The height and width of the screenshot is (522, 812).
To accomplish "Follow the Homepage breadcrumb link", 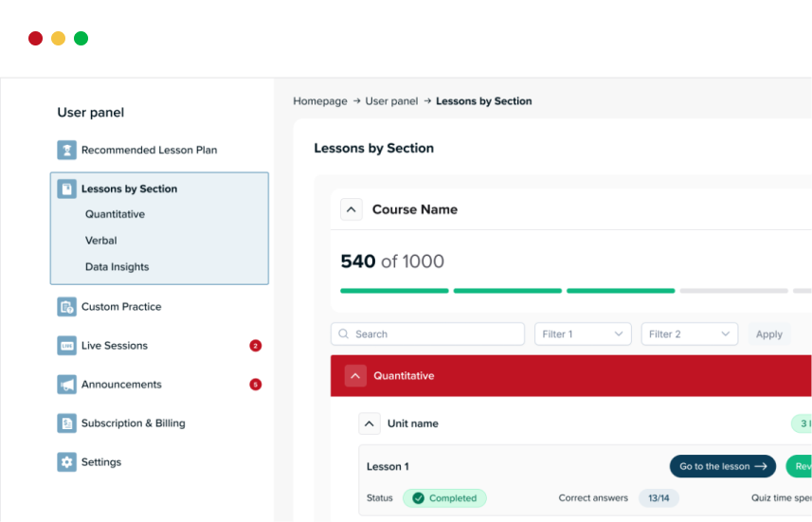I will pos(320,101).
